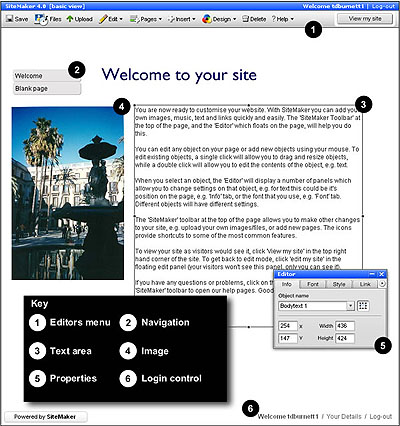The image size is (400, 426).
Task: Click the y position field showing 147
Action: pyautogui.click(x=287, y=338)
